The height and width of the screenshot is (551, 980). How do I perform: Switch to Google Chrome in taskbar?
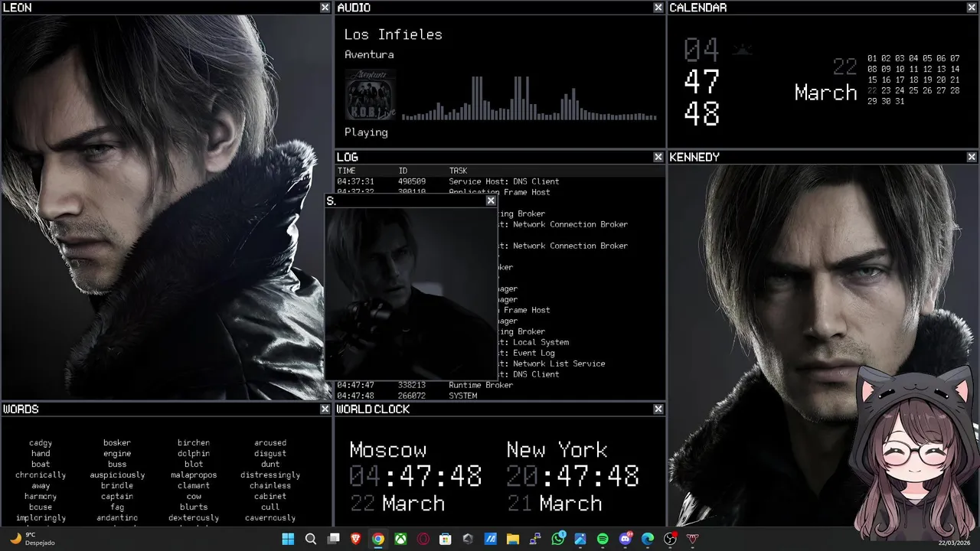click(x=378, y=539)
